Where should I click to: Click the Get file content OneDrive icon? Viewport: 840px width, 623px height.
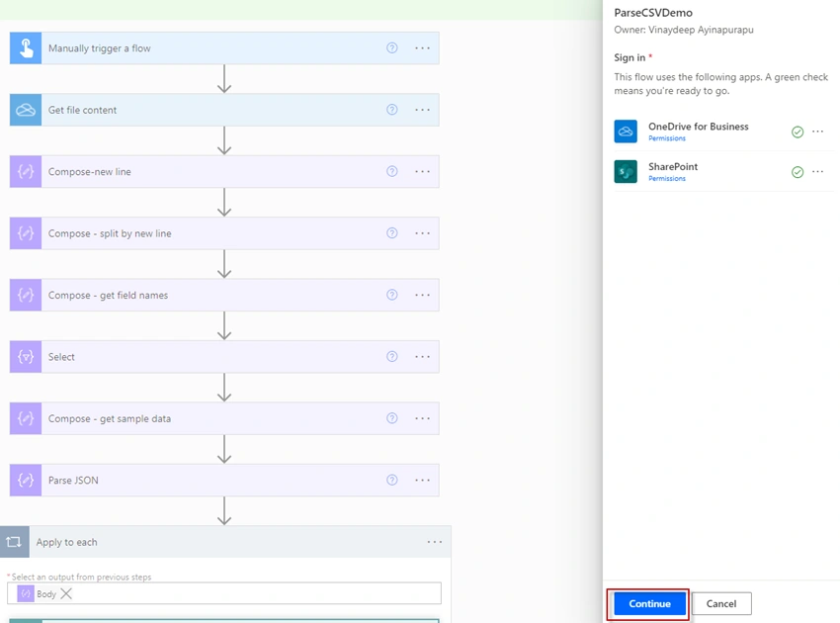pos(26,110)
